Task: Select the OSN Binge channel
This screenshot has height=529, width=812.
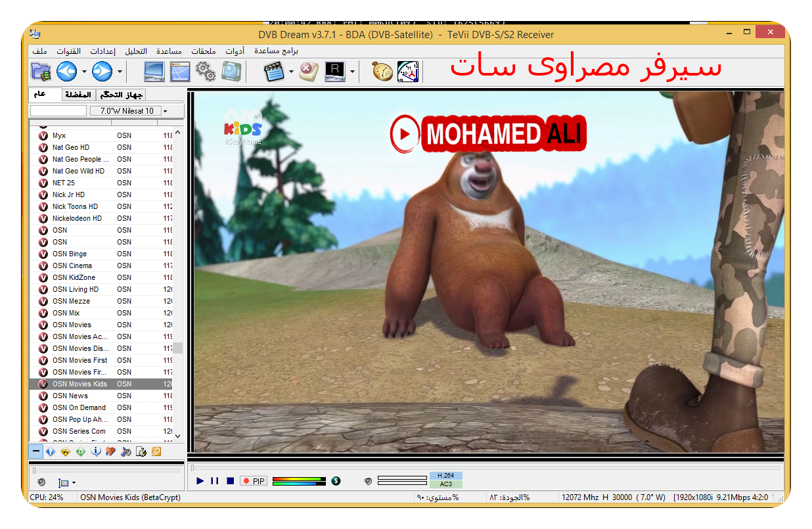Action: pyautogui.click(x=101, y=254)
